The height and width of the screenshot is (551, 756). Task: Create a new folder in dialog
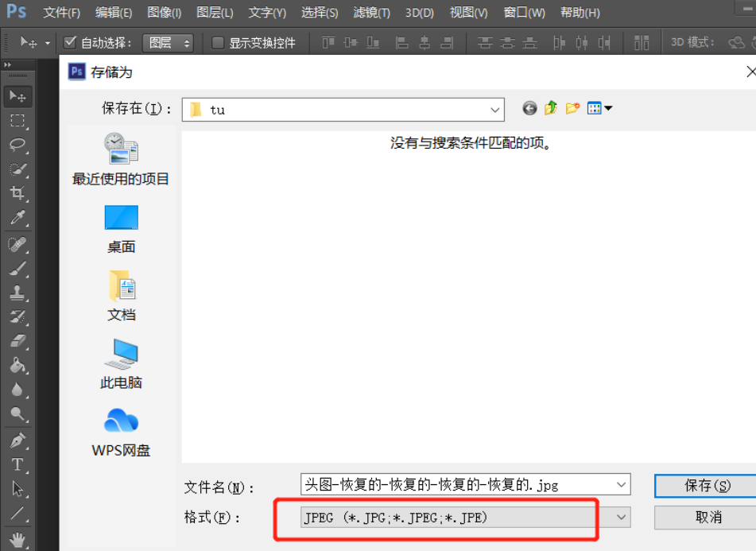tap(572, 108)
